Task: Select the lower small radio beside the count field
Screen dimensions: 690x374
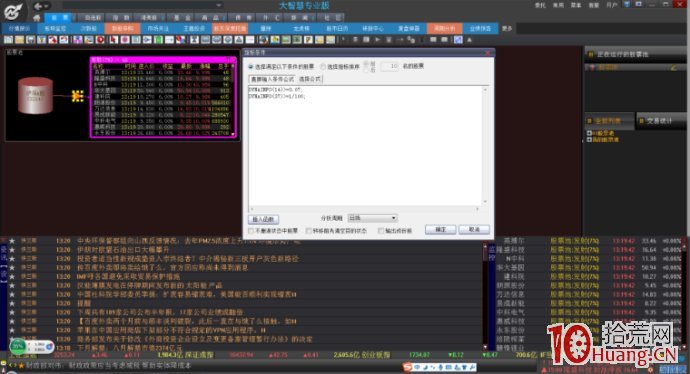Action: pos(366,70)
